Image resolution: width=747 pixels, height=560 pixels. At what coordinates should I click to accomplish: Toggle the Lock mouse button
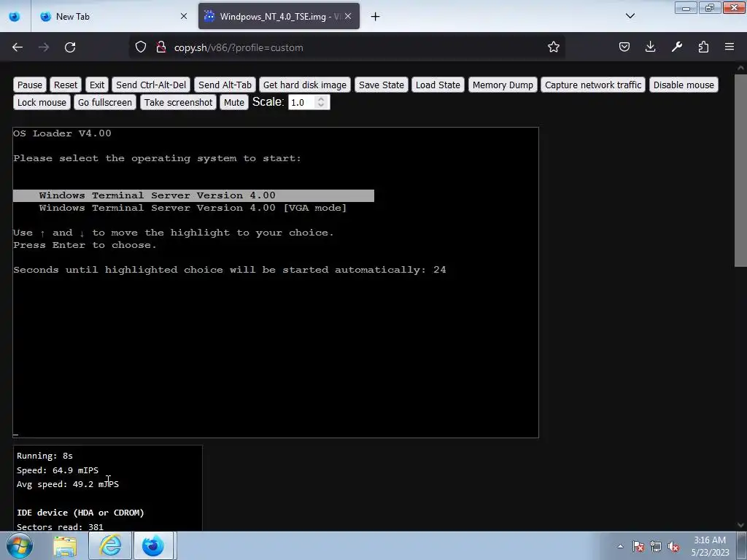42,102
